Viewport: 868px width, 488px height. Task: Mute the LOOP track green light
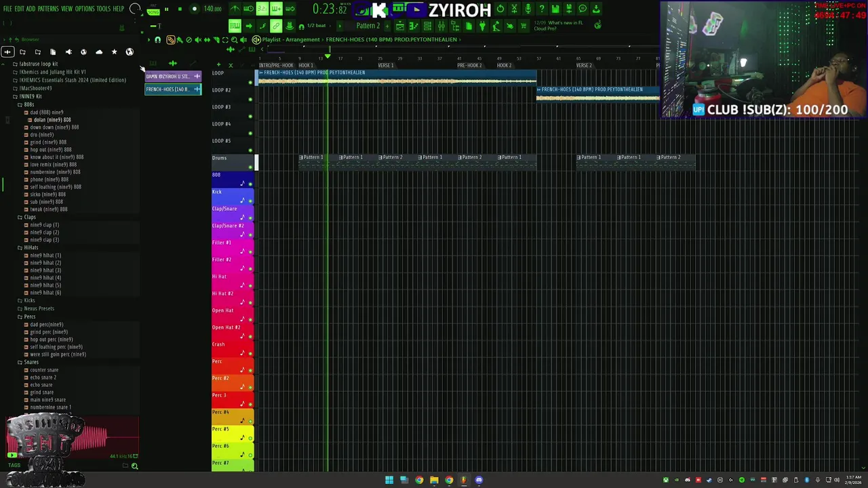[x=250, y=82]
